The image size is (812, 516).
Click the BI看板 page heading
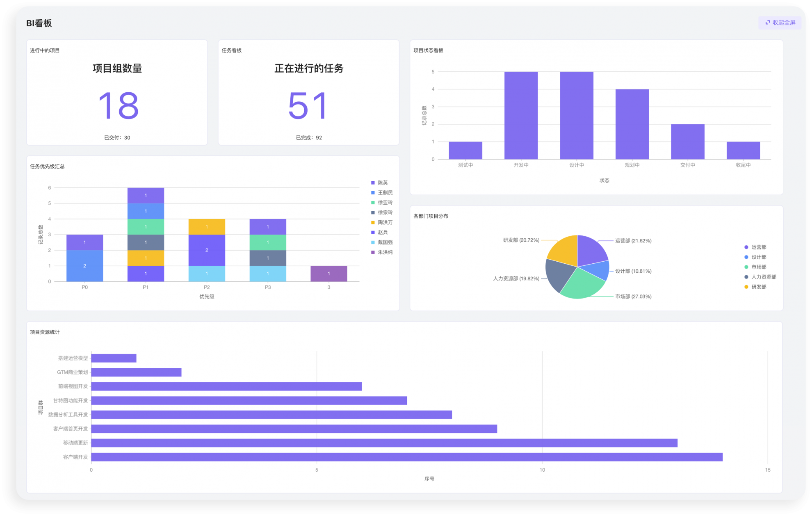pyautogui.click(x=39, y=23)
